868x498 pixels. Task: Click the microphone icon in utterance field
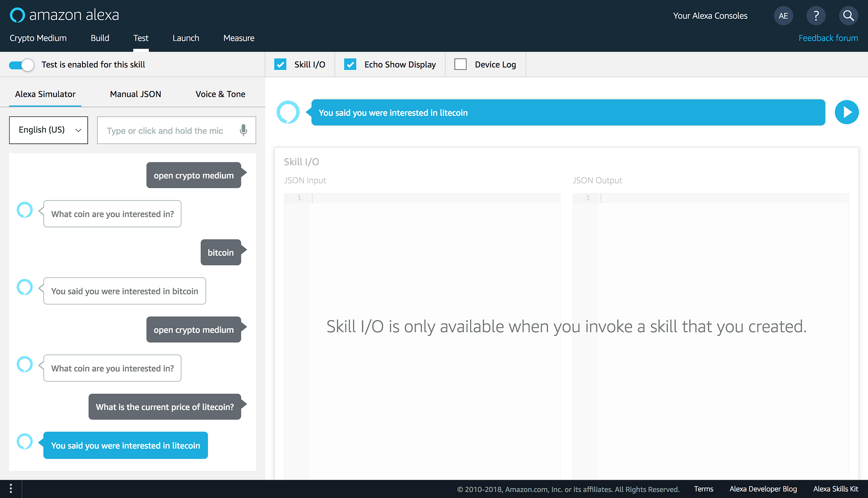click(x=243, y=130)
